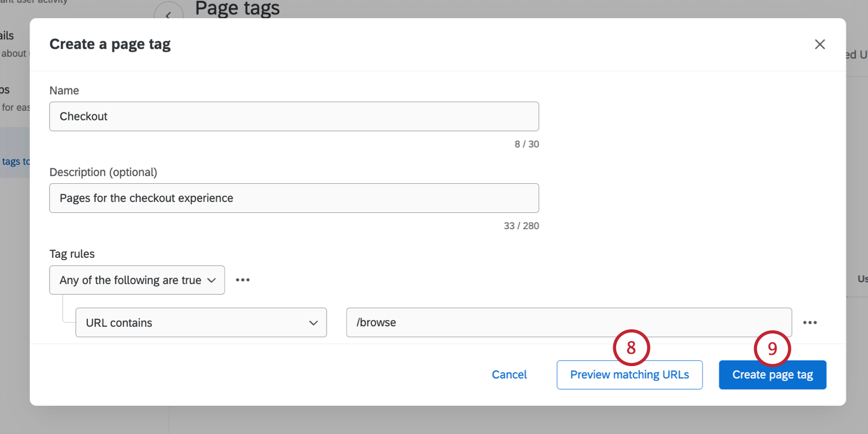Cancel the page tag creation
The height and width of the screenshot is (434, 868).
(509, 375)
